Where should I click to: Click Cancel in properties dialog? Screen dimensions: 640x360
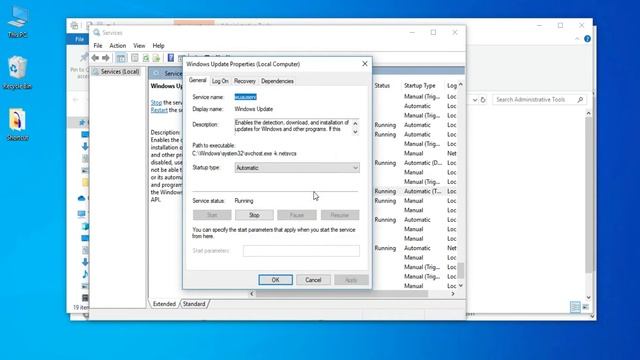313,280
